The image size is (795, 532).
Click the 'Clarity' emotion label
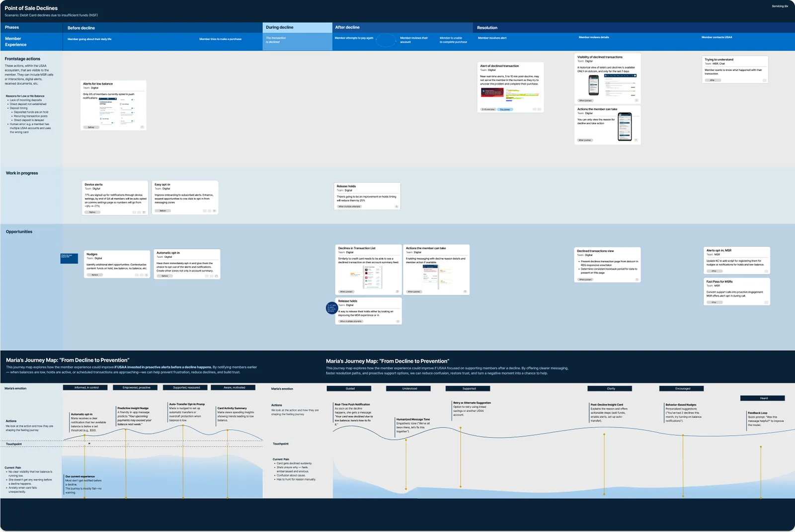point(611,388)
